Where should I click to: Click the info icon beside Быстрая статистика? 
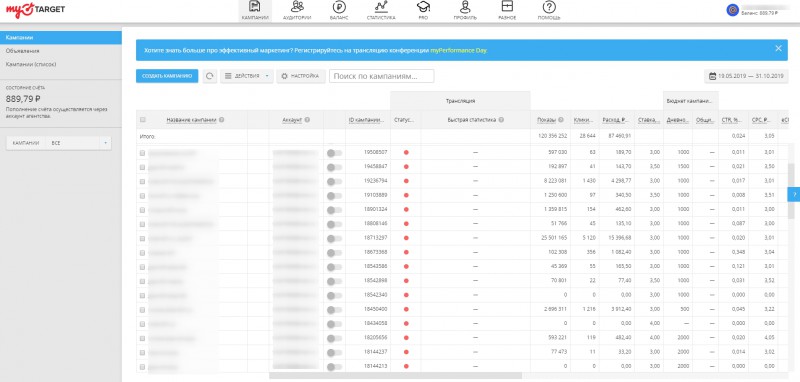coord(501,120)
